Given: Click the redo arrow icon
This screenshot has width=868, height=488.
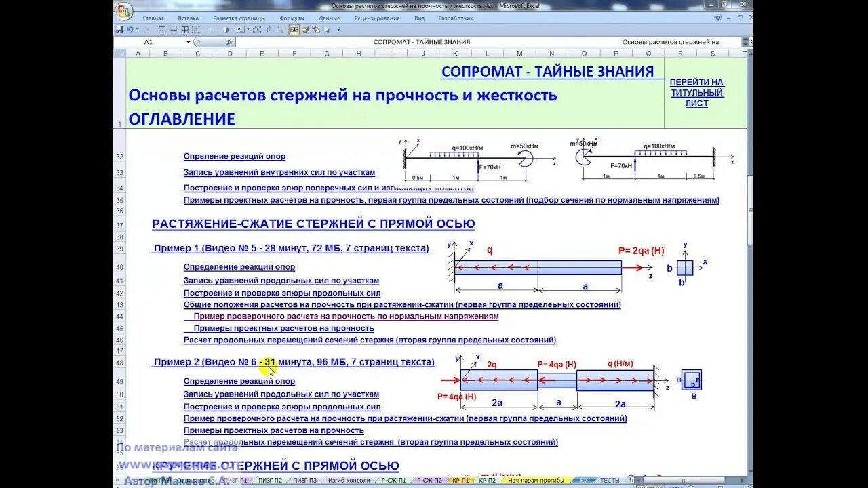Looking at the screenshot, I should click(x=146, y=30).
